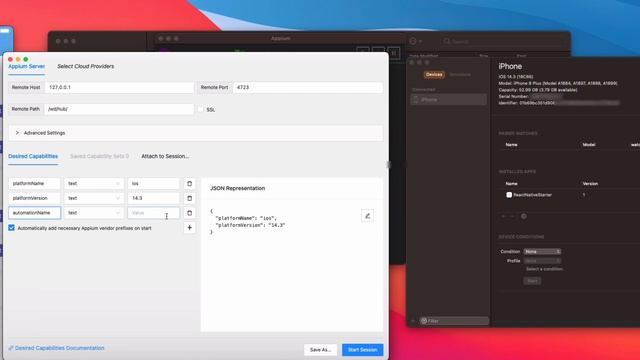The image size is (640, 360).
Task: Delete the automationName capability row
Action: (x=189, y=213)
